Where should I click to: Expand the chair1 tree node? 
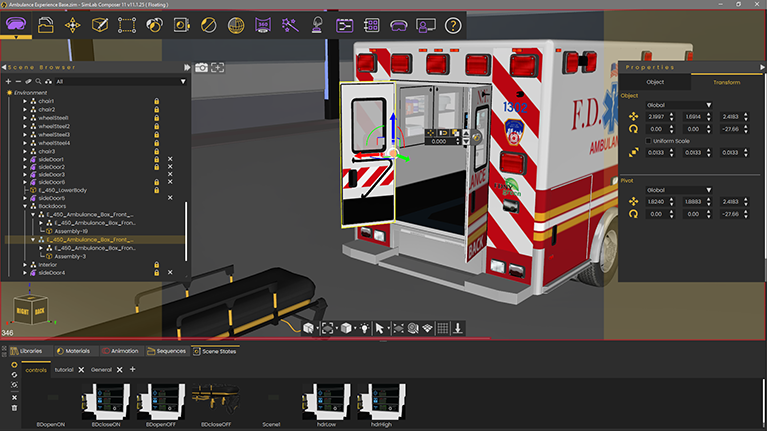[25, 101]
